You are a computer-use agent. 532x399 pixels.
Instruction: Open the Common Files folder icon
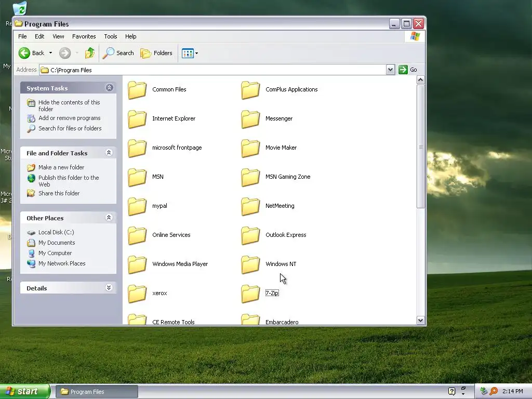click(137, 90)
